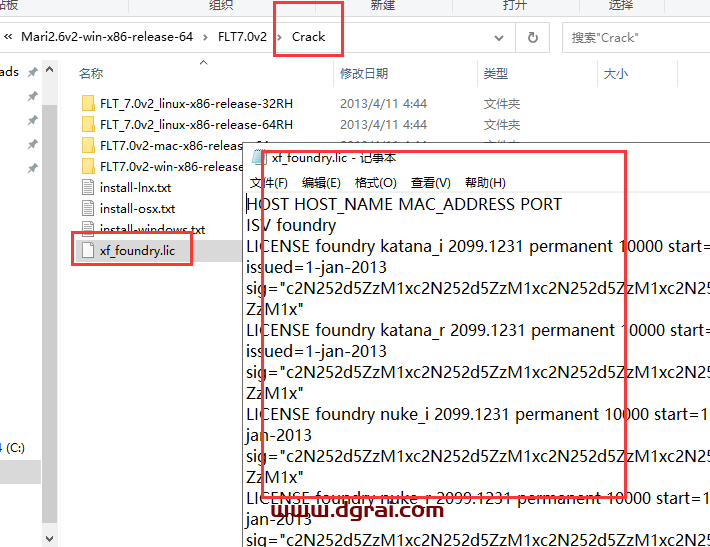Click the 'ISV foundry' line in Notepad
Image resolution: width=710 pixels, height=547 pixels.
(x=291, y=225)
